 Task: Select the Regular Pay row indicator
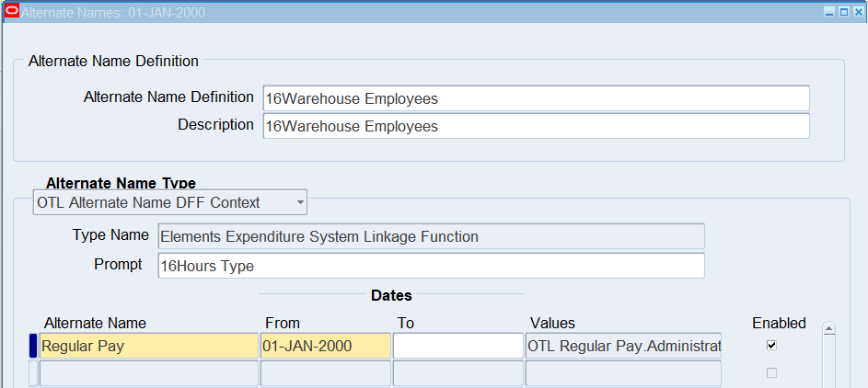34,346
